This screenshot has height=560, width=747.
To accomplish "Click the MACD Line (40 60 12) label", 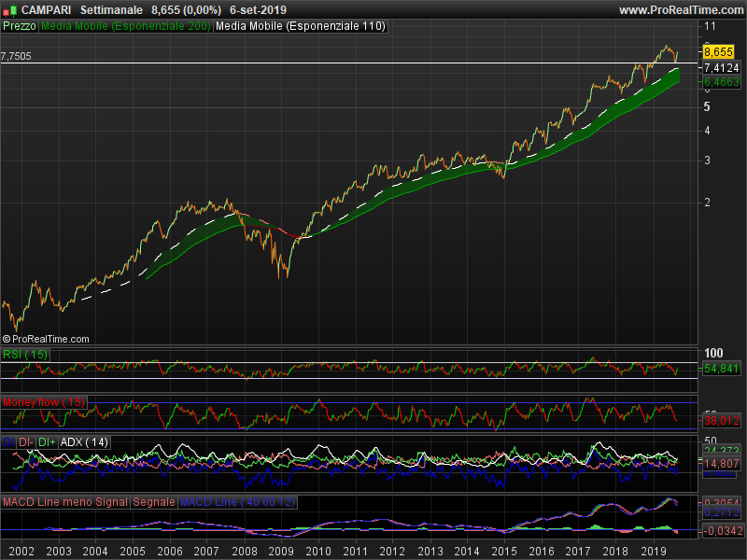I will click(x=237, y=502).
